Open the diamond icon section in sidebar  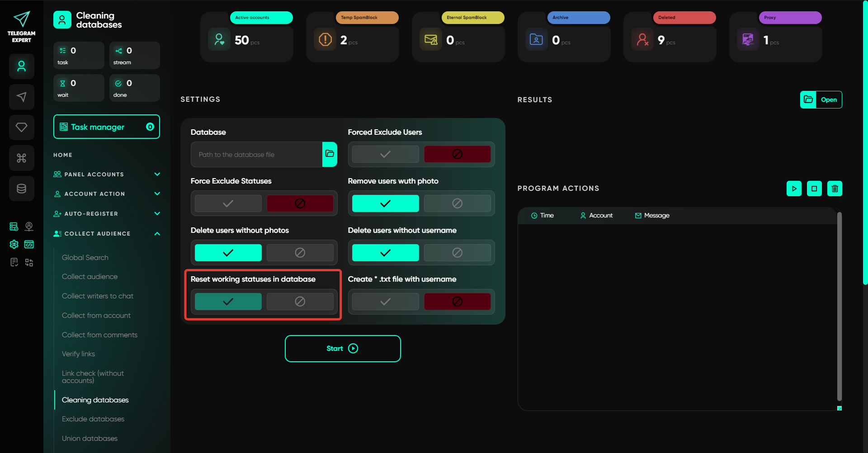[x=21, y=127]
